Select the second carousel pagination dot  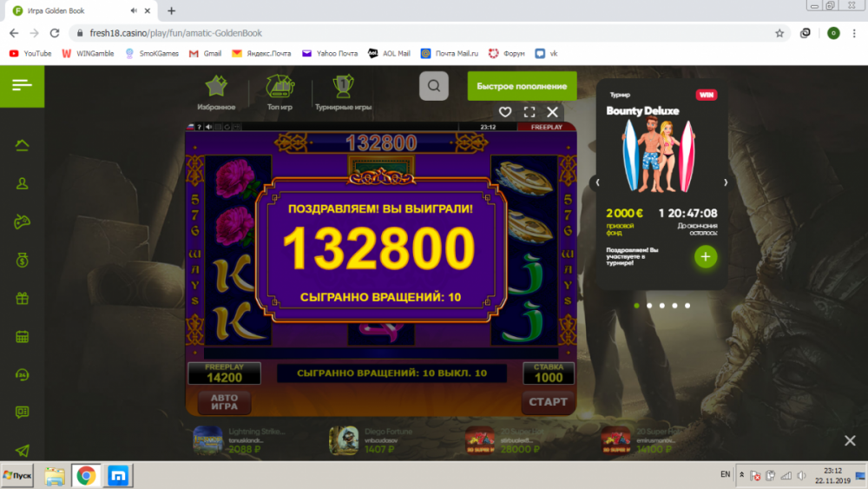coord(648,306)
